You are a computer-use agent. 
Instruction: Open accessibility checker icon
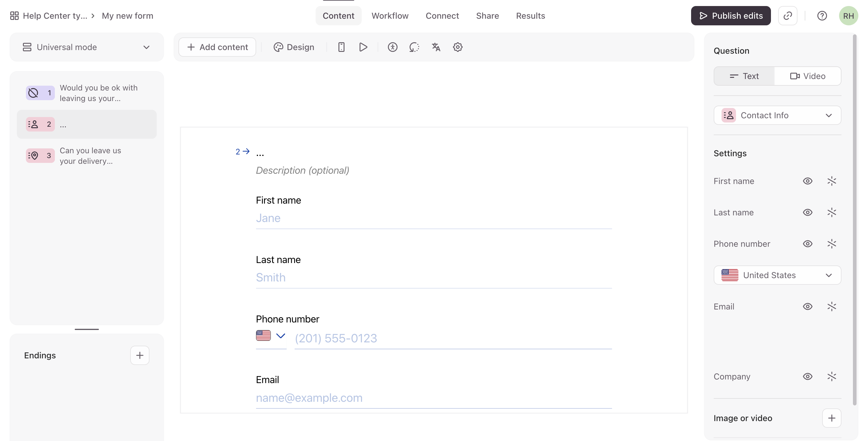(x=392, y=47)
